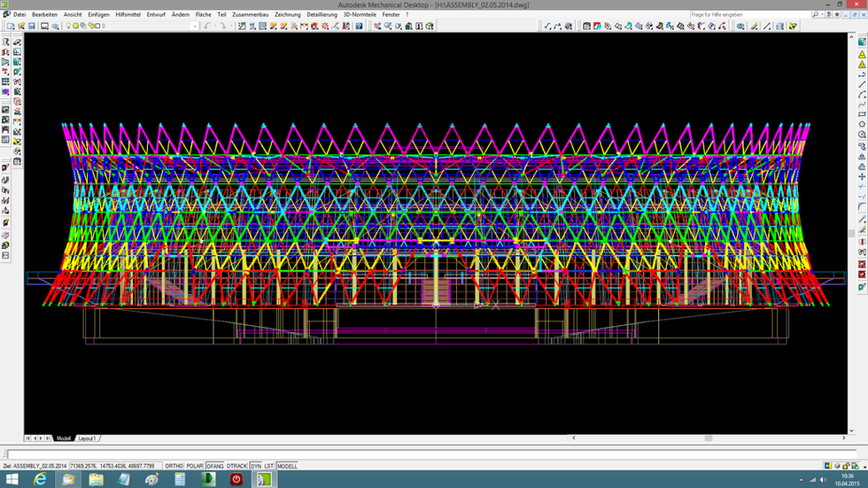Jump to first layout tab arrow

[x=27, y=438]
